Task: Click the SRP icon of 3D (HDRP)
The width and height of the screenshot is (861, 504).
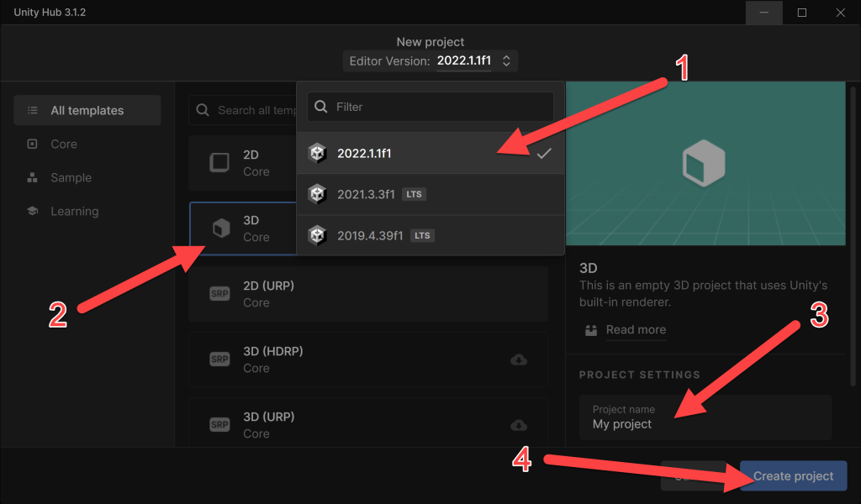Action: point(219,360)
